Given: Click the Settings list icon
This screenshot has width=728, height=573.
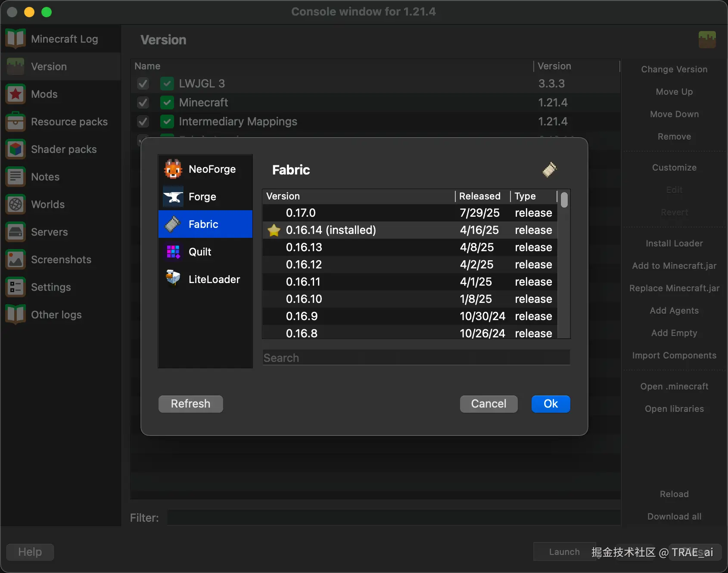Looking at the screenshot, I should pyautogui.click(x=16, y=287).
